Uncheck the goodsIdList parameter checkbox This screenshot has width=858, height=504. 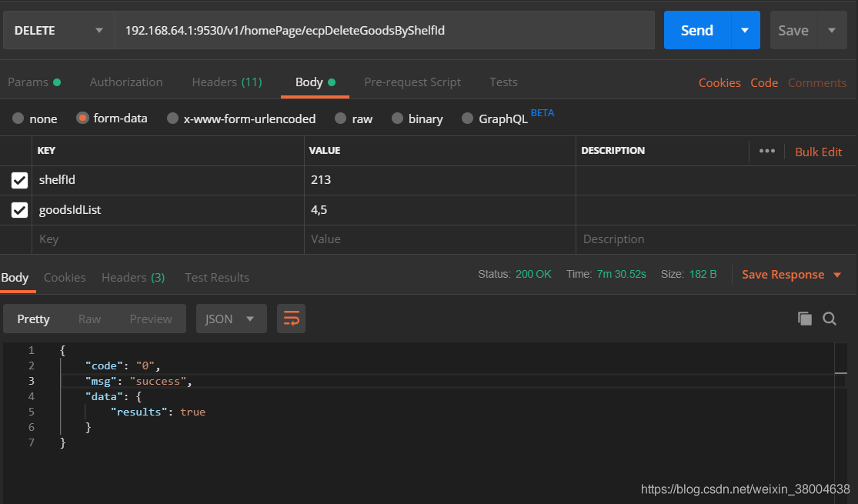[x=20, y=210]
